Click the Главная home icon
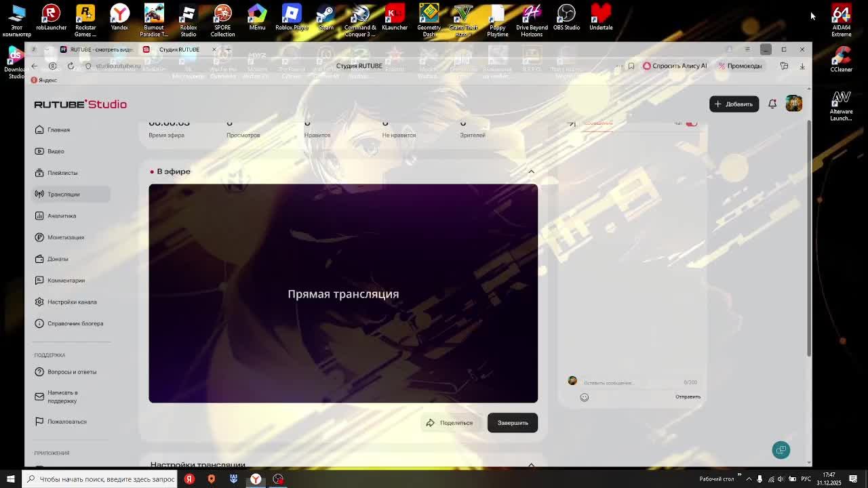 tap(39, 129)
